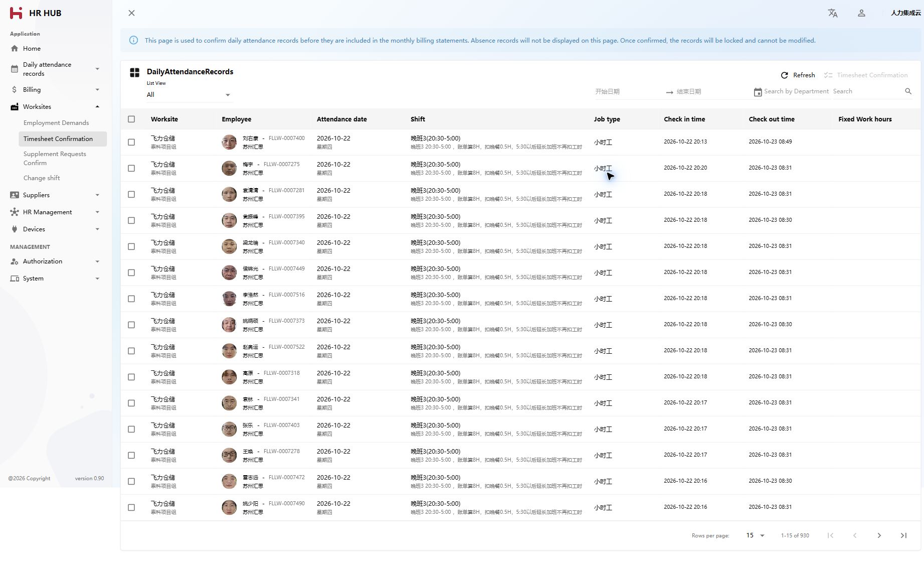The height and width of the screenshot is (563, 924).
Task: Select Timesheet Confirmation in the sidebar
Action: 63,139
